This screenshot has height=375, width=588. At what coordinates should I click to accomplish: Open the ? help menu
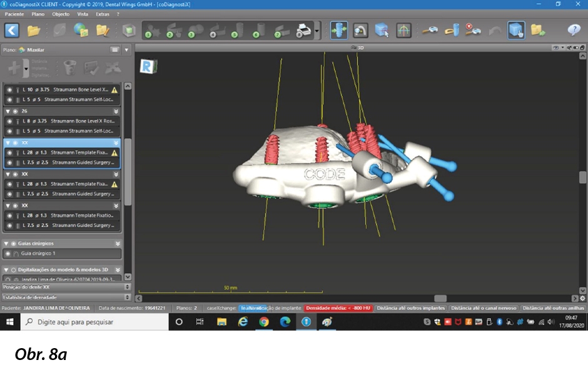118,14
